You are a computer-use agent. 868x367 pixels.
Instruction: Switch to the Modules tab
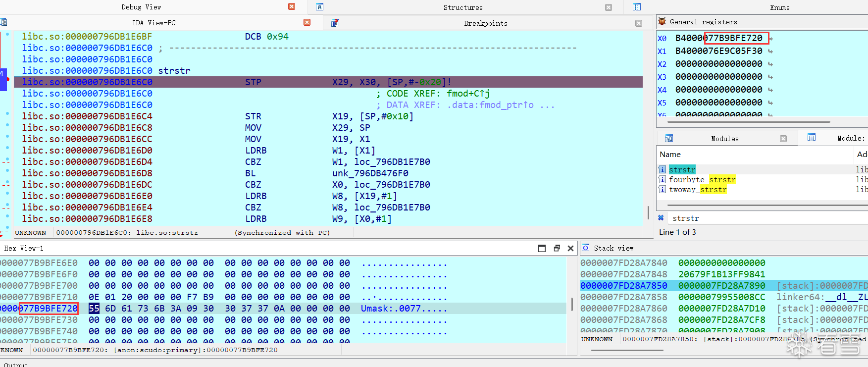point(725,139)
